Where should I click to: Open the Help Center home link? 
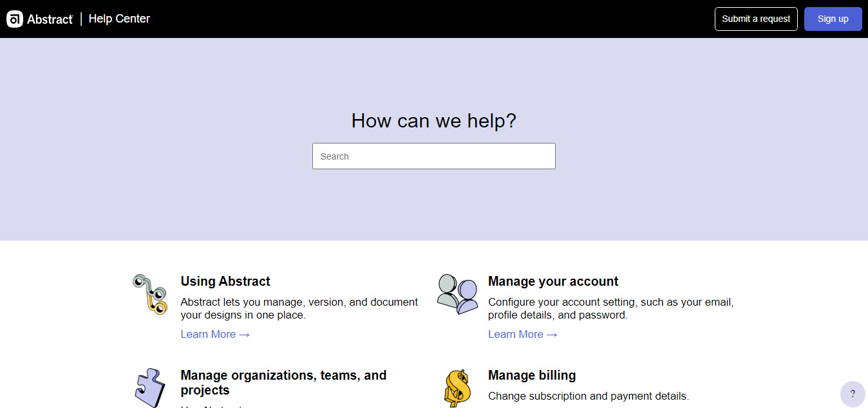119,19
